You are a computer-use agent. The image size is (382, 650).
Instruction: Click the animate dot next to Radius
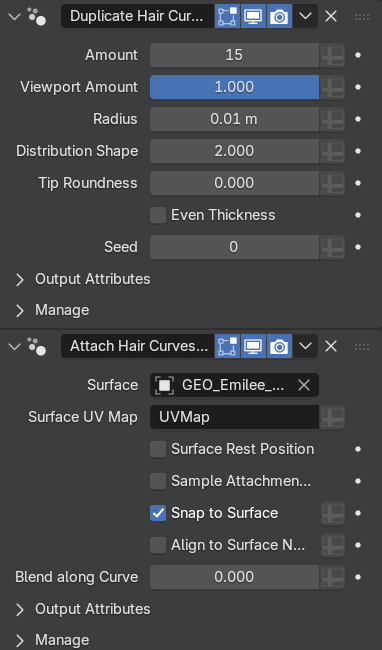click(x=358, y=119)
